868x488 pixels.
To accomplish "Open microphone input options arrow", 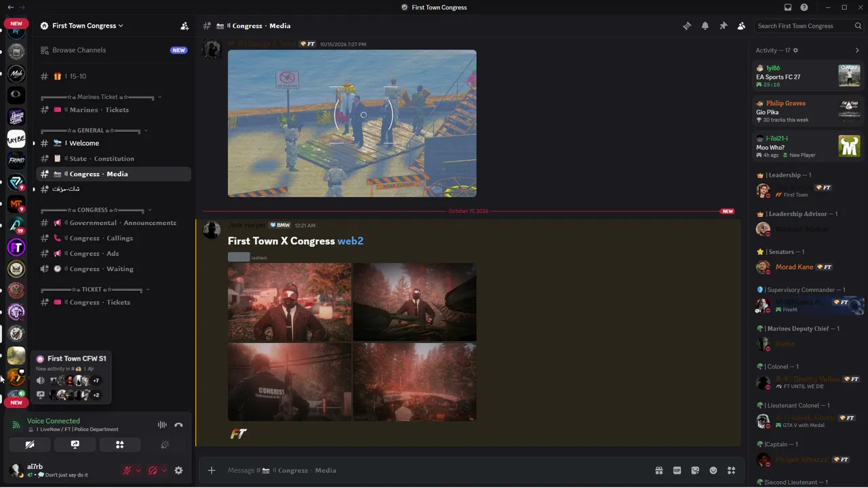I will 138,470.
